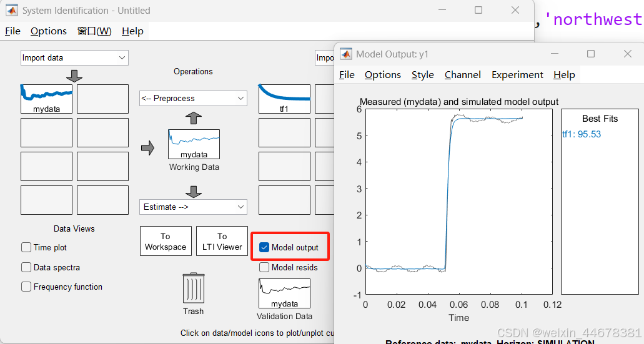Open the Style menu in Model Output
Viewport: 644px width, 344px height.
[x=423, y=75]
